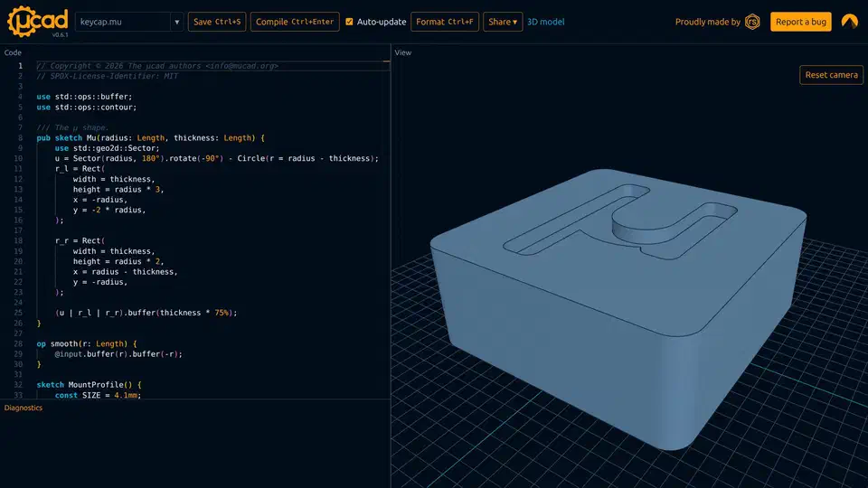Click the 'use std::ops::contour;' line
Image resolution: width=868 pixels, height=488 pixels.
pyautogui.click(x=87, y=108)
